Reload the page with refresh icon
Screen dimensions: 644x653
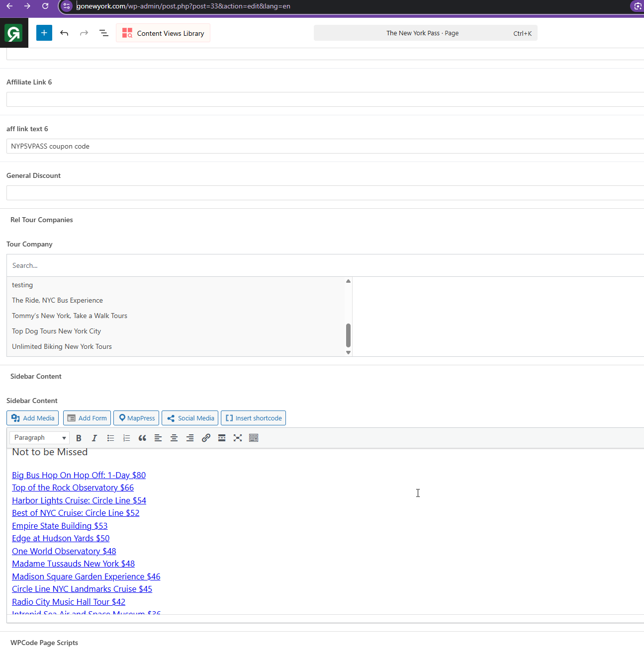[x=45, y=6]
